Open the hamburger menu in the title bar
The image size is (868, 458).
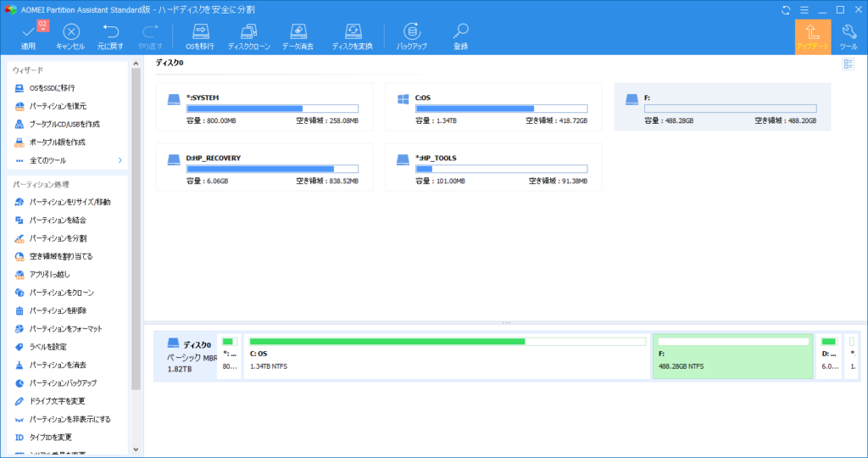(804, 10)
